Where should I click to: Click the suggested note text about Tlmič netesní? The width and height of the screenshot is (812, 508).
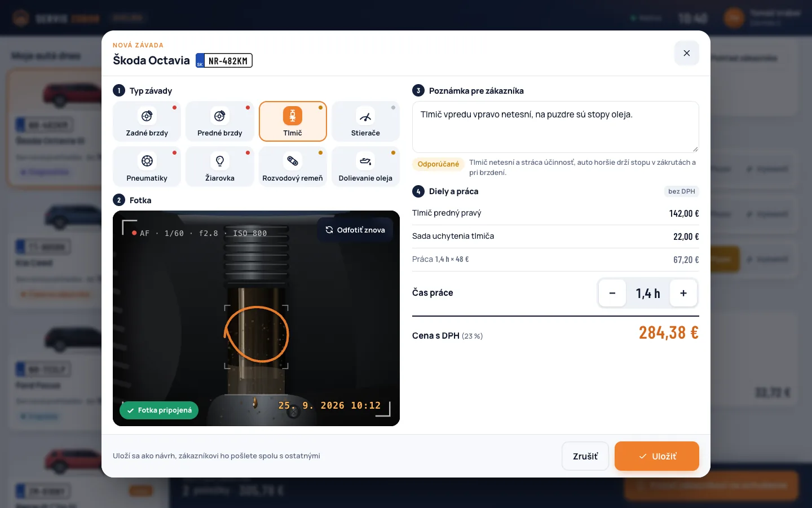583,167
